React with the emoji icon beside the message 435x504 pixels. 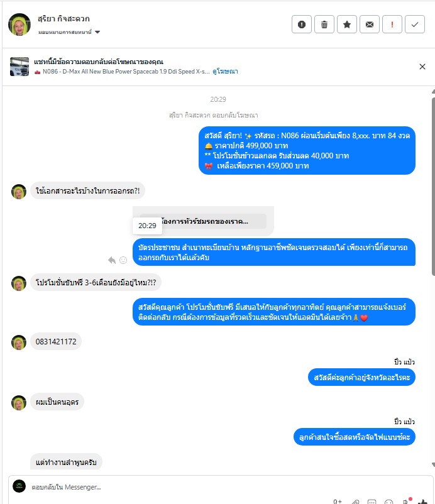(x=123, y=260)
